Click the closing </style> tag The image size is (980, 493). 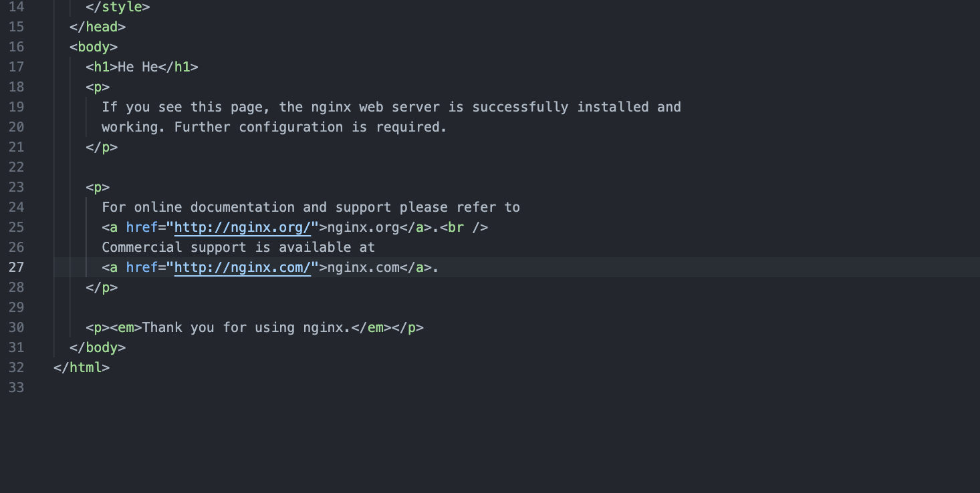(x=118, y=7)
